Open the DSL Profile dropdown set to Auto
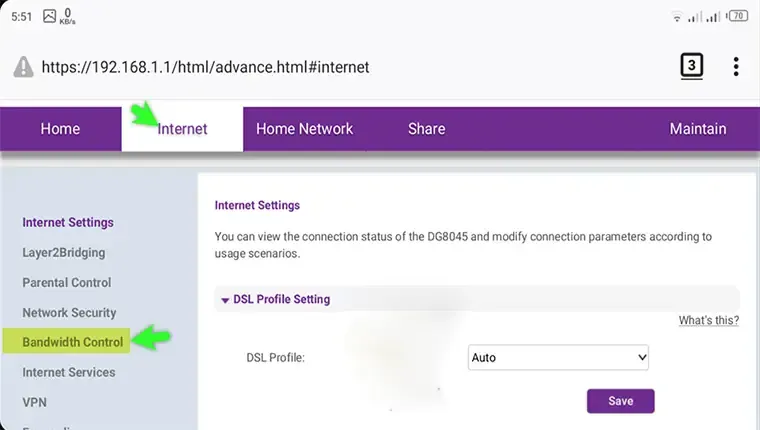760x430 pixels. [558, 357]
